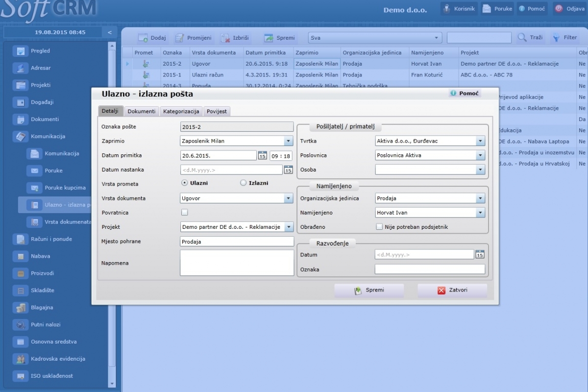Click the Napomena text area

tap(237, 263)
